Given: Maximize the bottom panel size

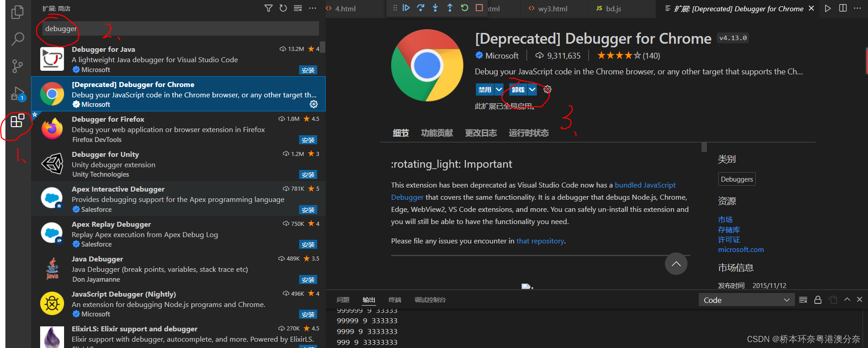Looking at the screenshot, I should [x=847, y=299].
